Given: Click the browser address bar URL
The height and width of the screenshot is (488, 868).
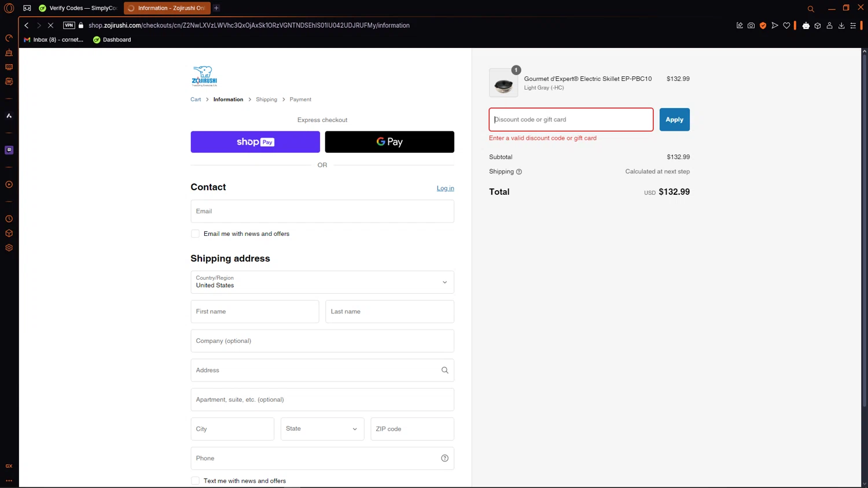Looking at the screenshot, I should click(x=249, y=25).
